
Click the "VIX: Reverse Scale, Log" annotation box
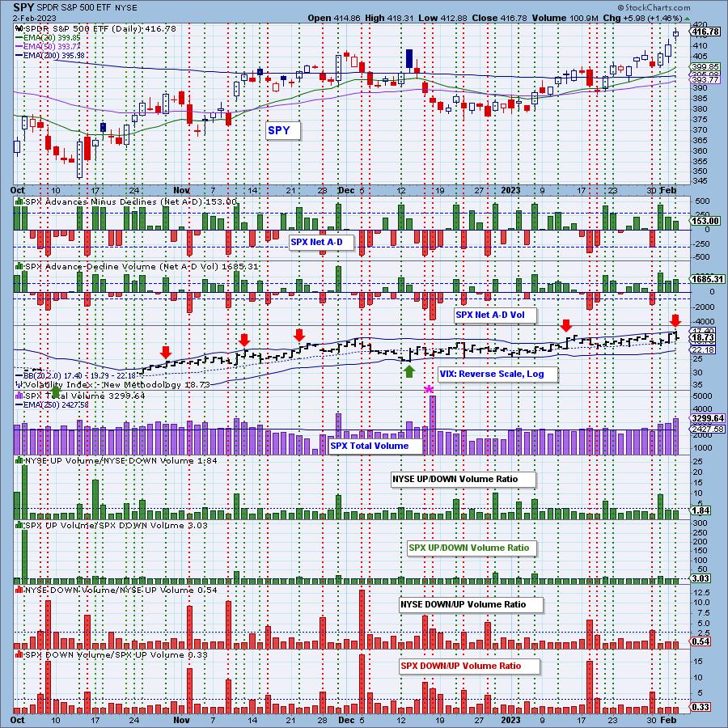click(x=497, y=375)
